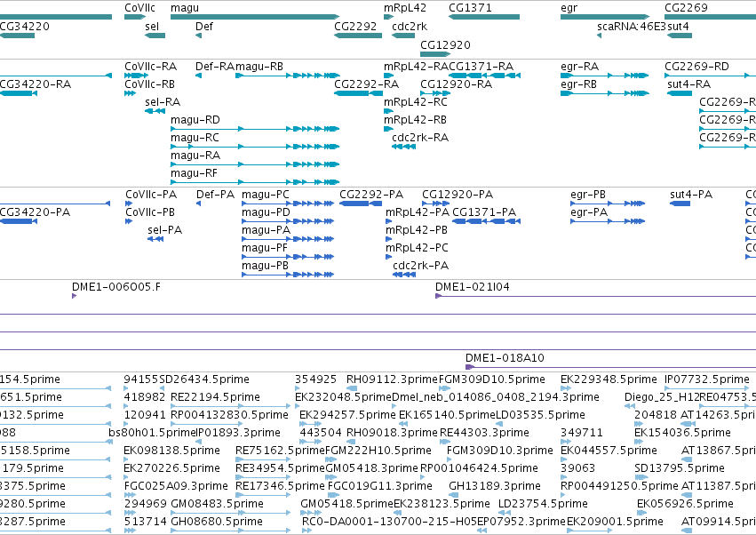
Task: Select protein cdc2rk-PA
Action: click(x=404, y=275)
